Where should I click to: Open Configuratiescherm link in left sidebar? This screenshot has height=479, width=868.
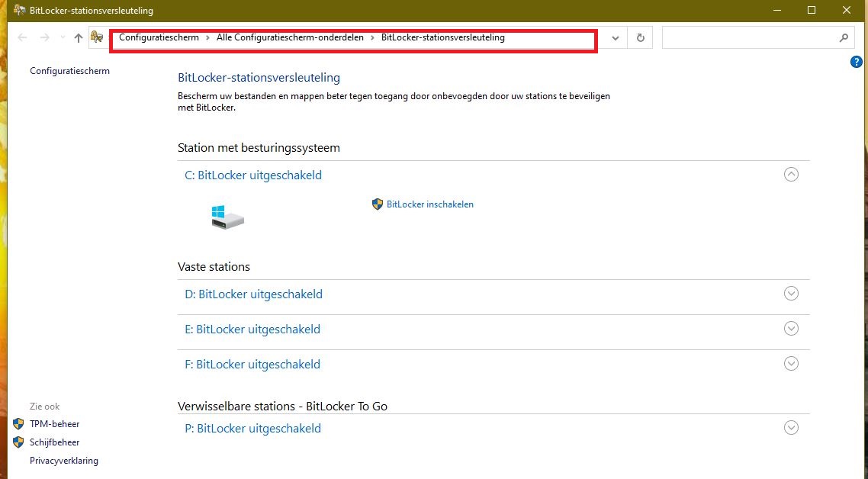[x=69, y=71]
